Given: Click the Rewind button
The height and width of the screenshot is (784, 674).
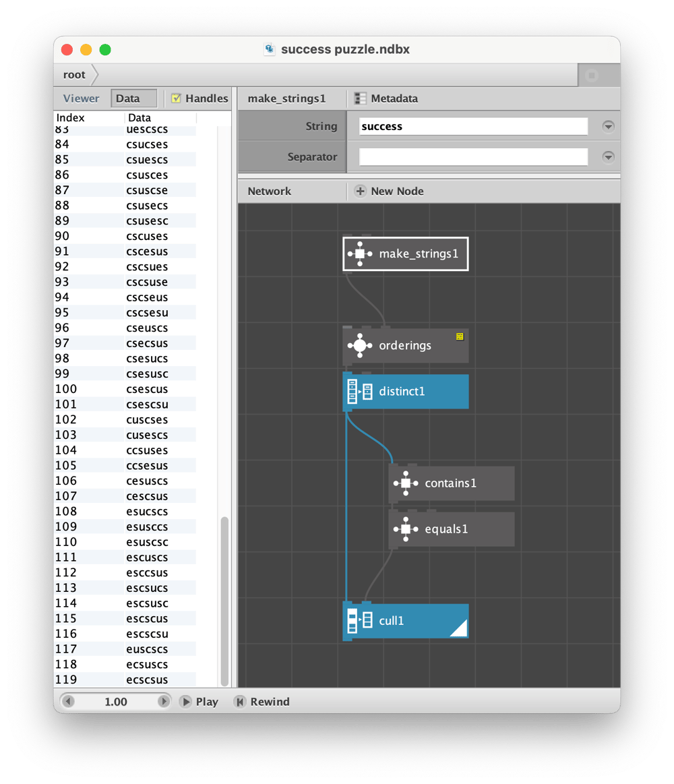Looking at the screenshot, I should (262, 702).
